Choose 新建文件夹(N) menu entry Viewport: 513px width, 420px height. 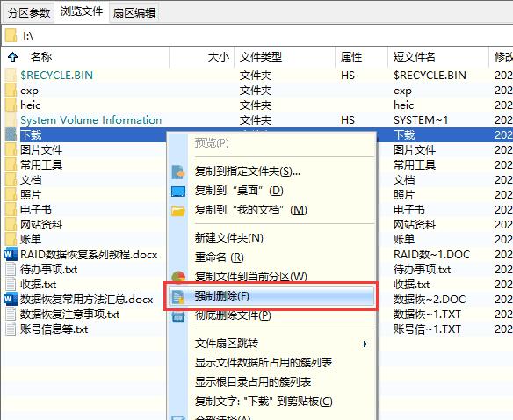pos(229,238)
